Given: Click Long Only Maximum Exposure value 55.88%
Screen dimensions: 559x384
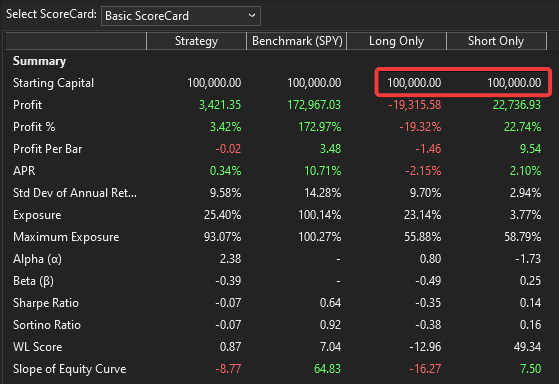Looking at the screenshot, I should [423, 237].
